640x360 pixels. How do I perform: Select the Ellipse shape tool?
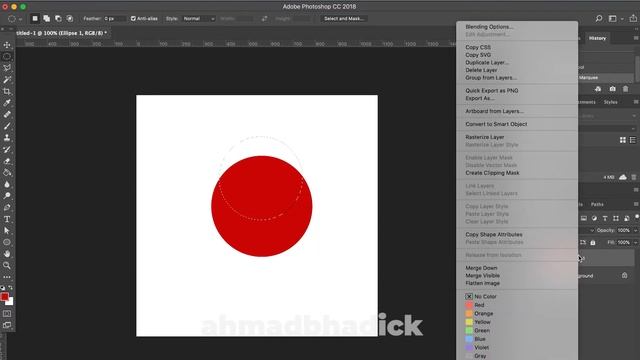click(x=7, y=242)
